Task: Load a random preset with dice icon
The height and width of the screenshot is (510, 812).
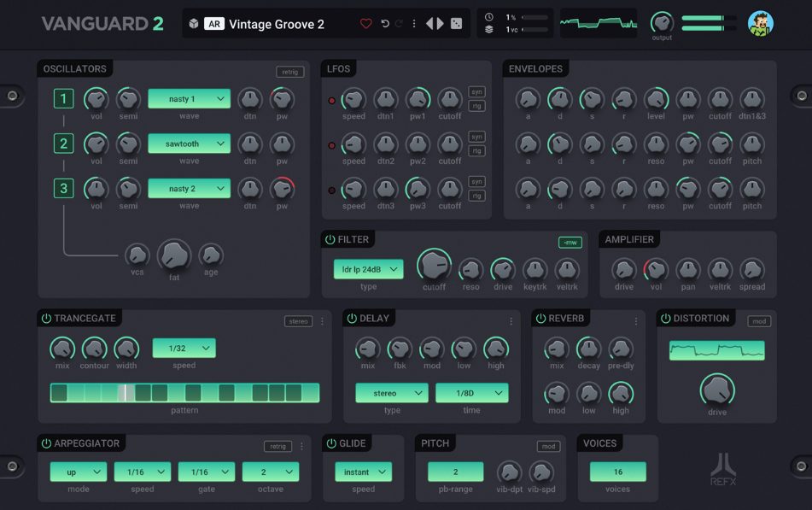Action: (457, 24)
